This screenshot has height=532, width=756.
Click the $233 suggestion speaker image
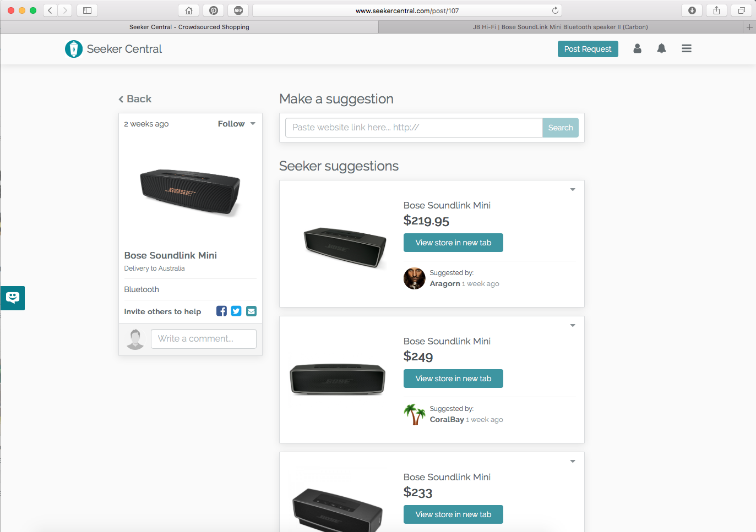(x=338, y=509)
